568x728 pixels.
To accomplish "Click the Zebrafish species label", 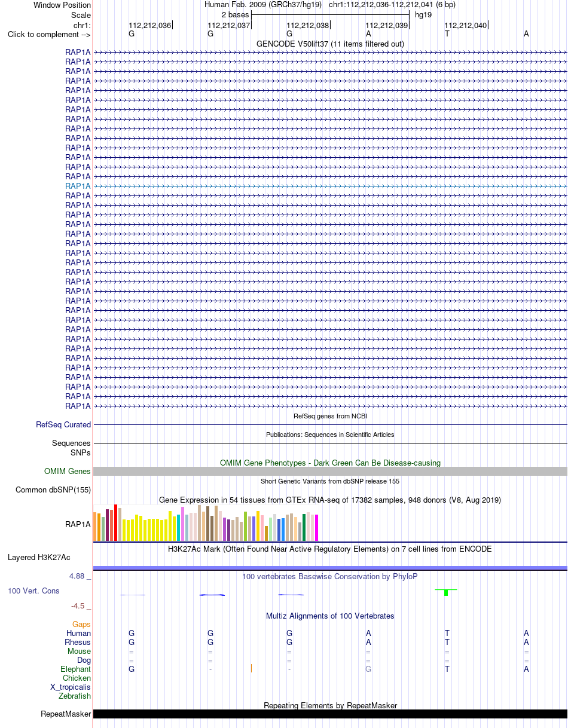I will click(75, 696).
